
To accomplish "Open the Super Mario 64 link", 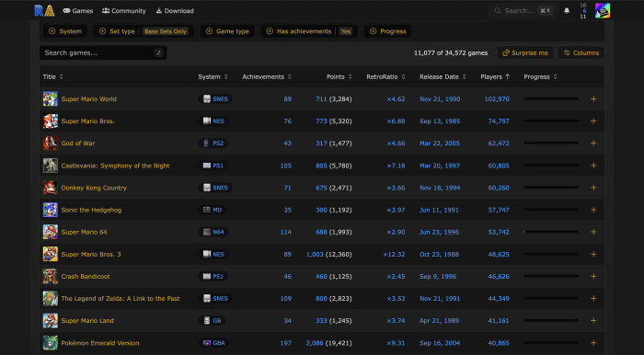I will 84,232.
